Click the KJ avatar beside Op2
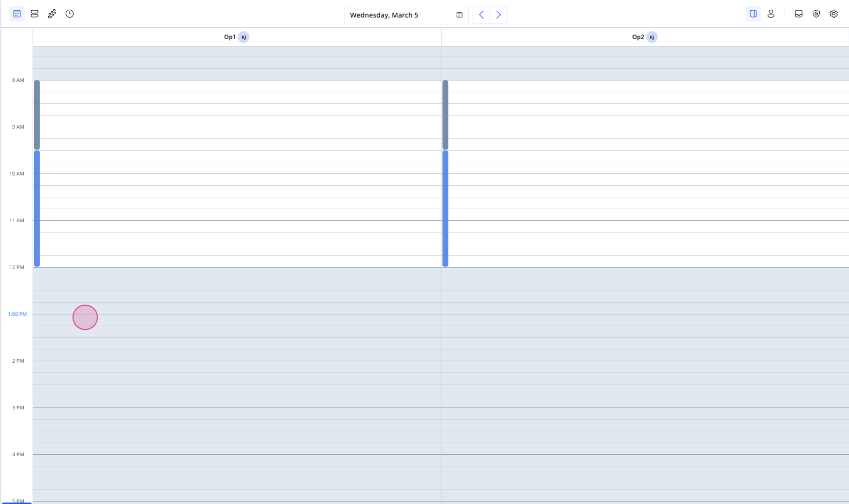Viewport: 849px width, 504px height. 652,37
